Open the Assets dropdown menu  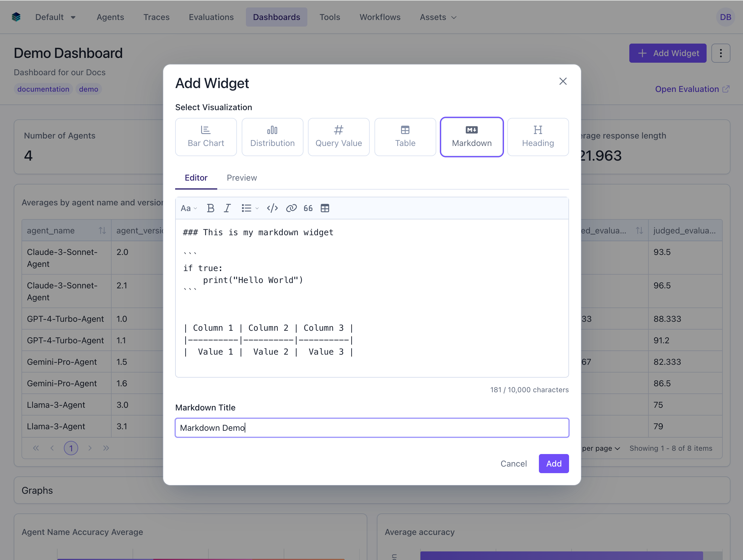tap(437, 17)
